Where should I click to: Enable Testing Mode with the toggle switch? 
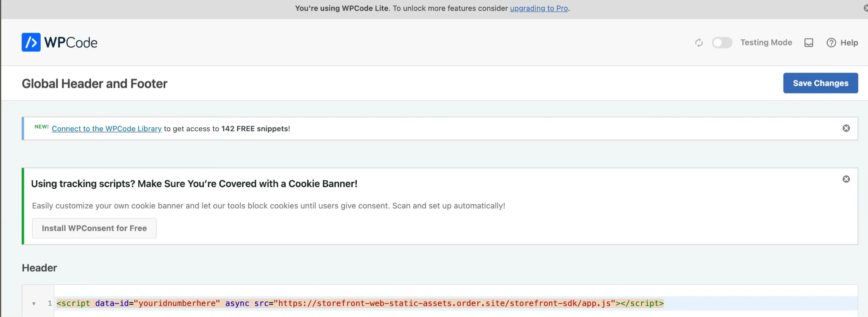tap(722, 42)
